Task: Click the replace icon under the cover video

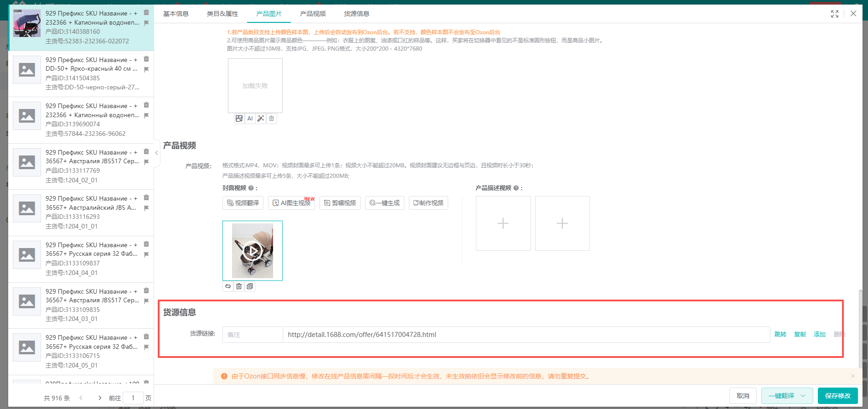Action: click(228, 286)
